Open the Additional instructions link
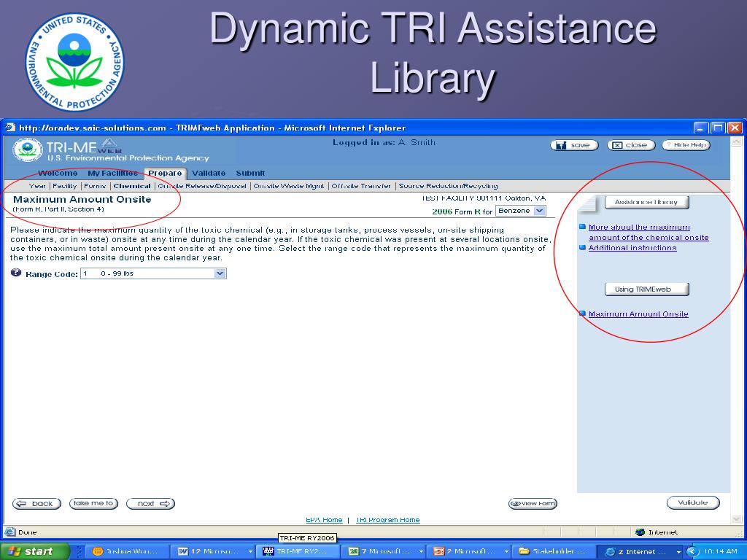The height and width of the screenshot is (560, 747). click(x=632, y=248)
